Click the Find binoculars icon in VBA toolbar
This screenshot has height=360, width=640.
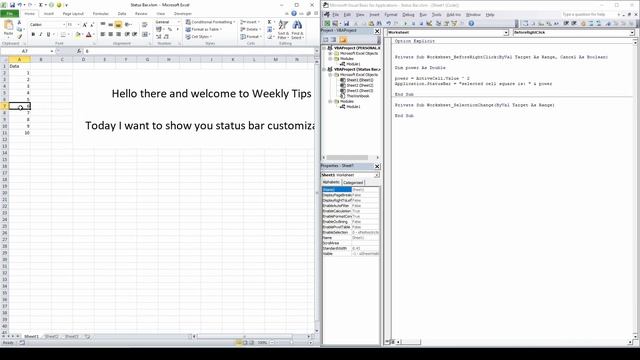point(379,23)
